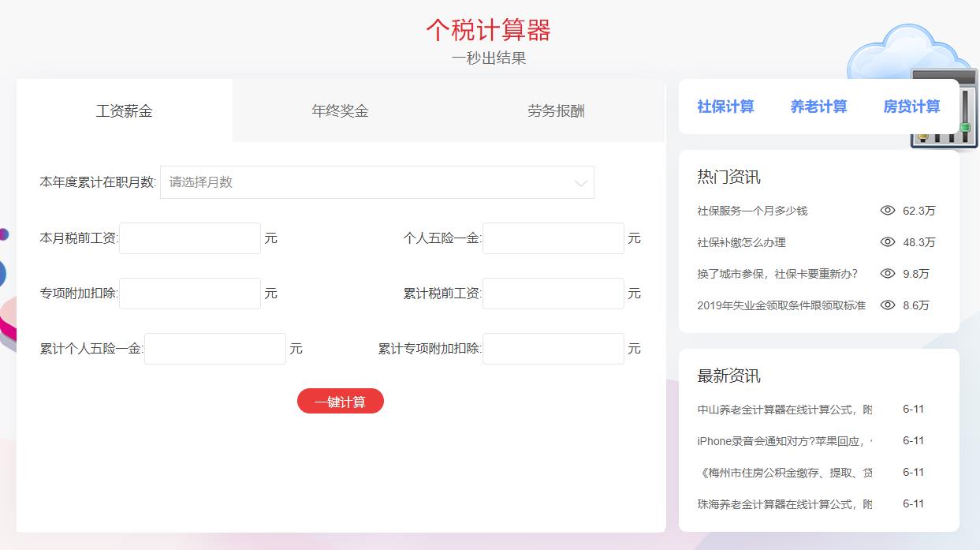The height and width of the screenshot is (550, 980).
Task: Open the 社保计算 link
Action: click(725, 107)
